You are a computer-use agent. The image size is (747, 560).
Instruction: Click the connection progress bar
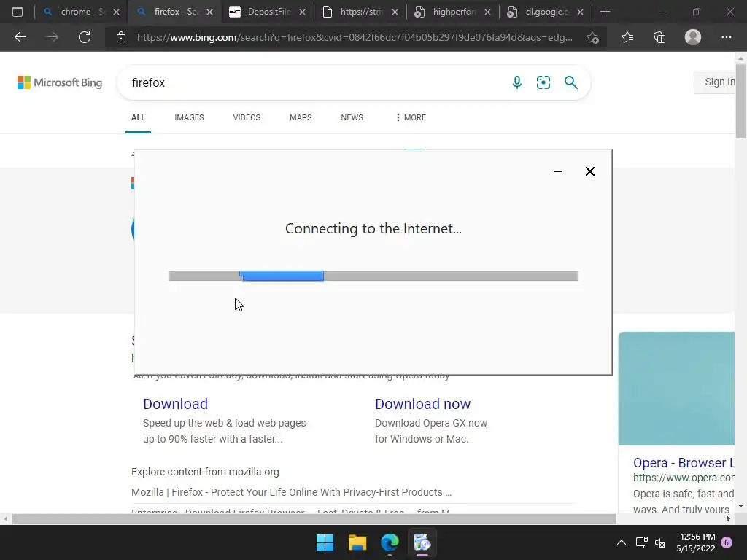pos(373,276)
